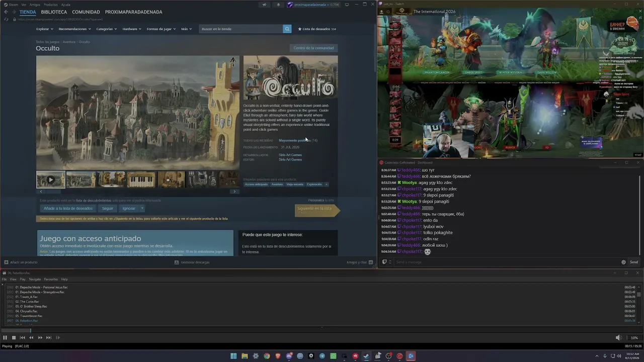Click the Ignorar button
The width and height of the screenshot is (644, 362).
click(x=129, y=208)
